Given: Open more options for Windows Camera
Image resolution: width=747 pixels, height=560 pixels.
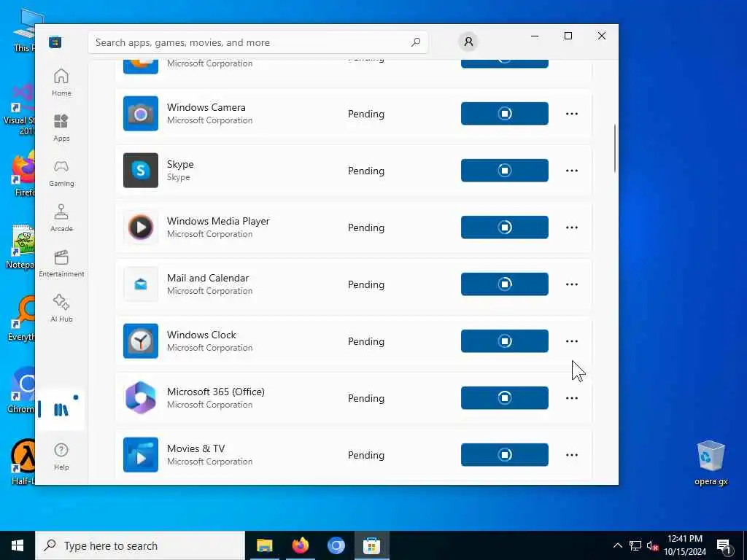Looking at the screenshot, I should click(572, 113).
